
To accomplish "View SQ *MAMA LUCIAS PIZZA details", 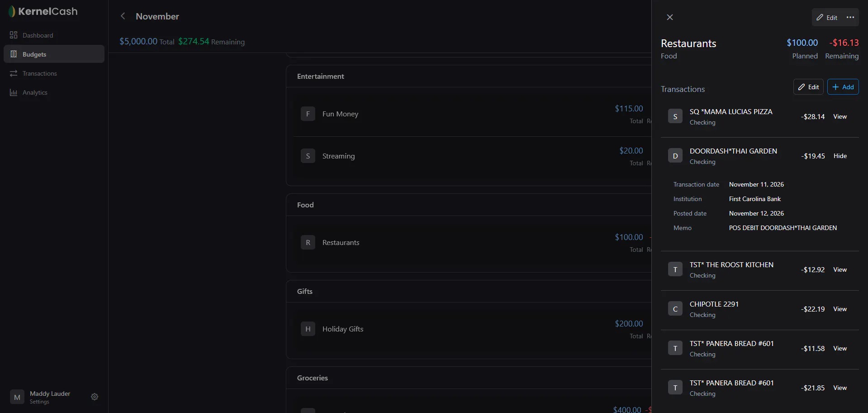I will click(840, 117).
